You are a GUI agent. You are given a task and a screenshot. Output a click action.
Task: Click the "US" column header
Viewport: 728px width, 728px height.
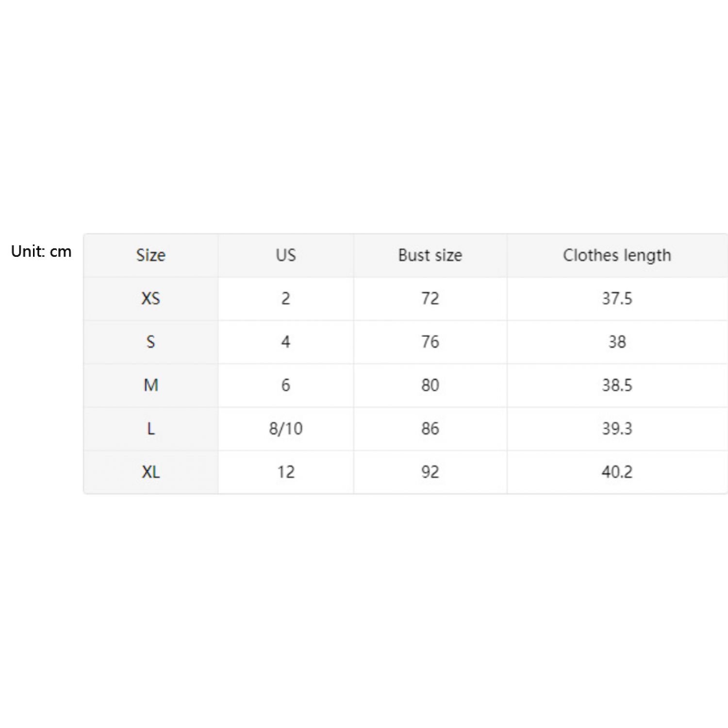point(286,255)
